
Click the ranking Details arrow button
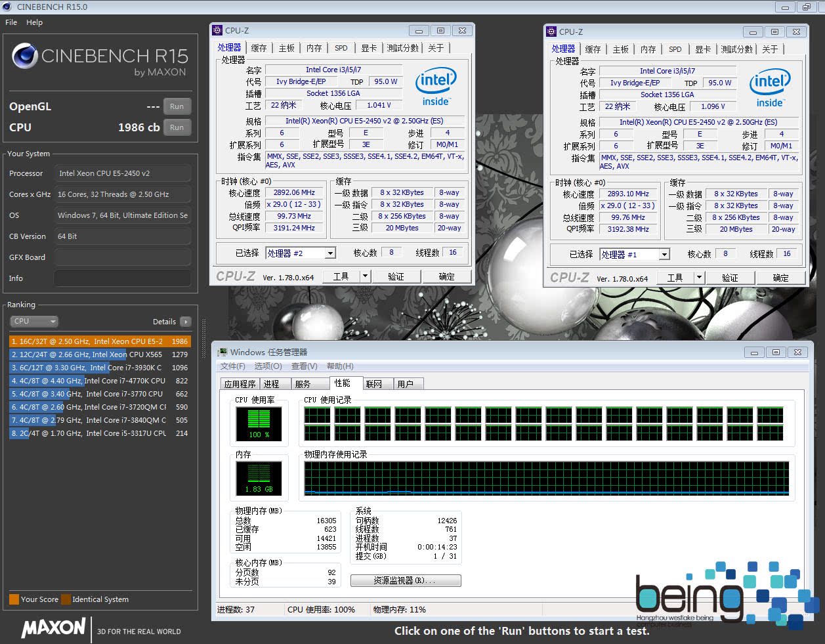[186, 322]
